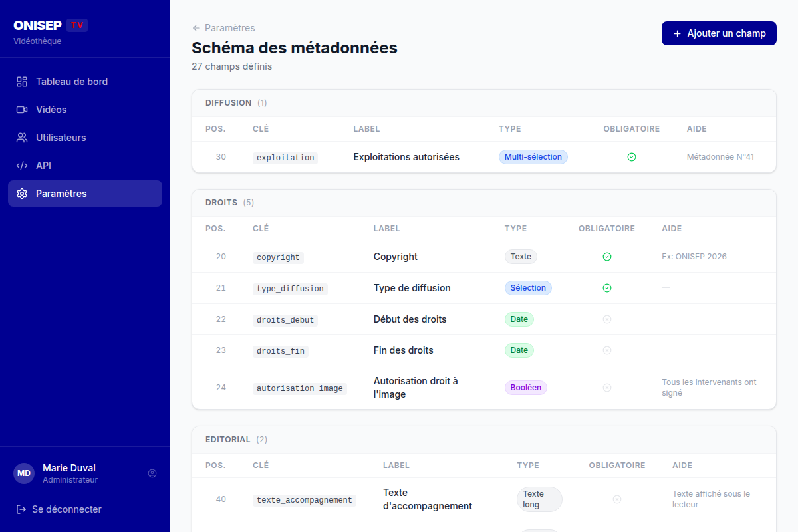This screenshot has height=532, width=798.
Task: Toggle obligatoire check for copyright row
Action: (606, 257)
